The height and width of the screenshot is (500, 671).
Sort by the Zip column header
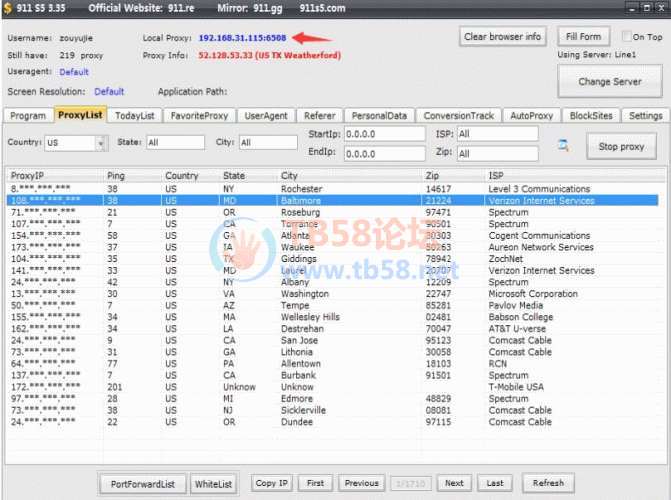tap(432, 176)
